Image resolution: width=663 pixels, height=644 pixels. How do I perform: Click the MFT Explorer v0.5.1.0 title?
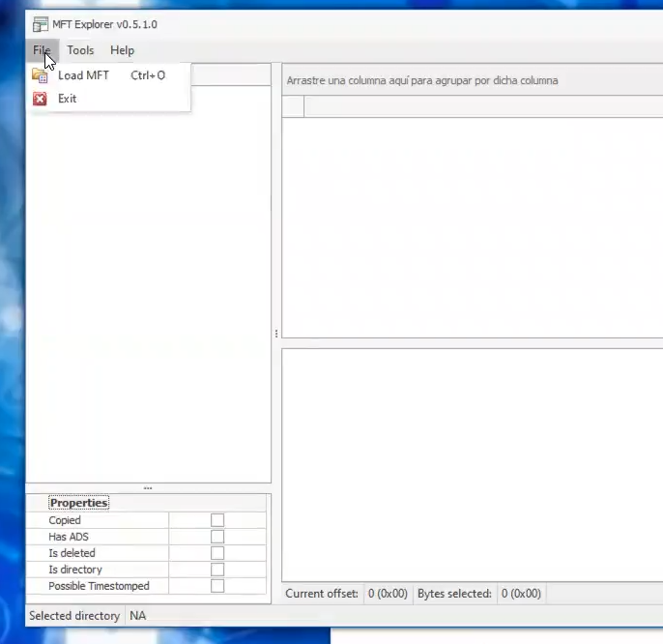pyautogui.click(x=104, y=24)
